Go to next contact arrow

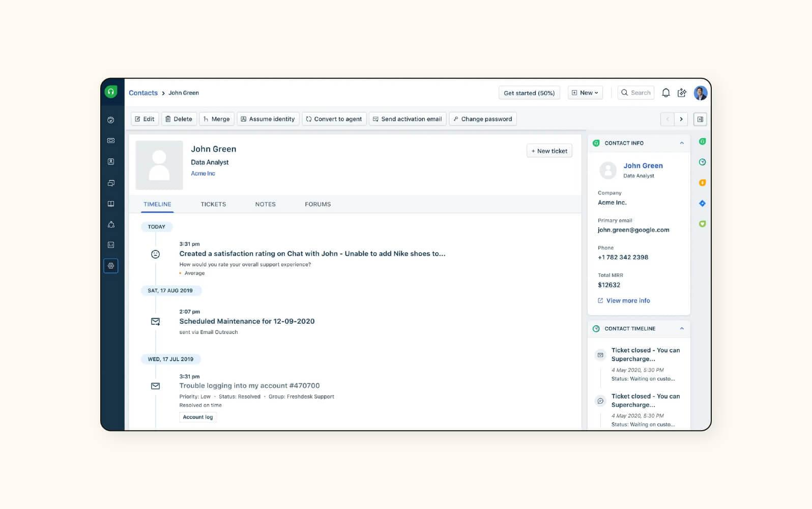681,119
